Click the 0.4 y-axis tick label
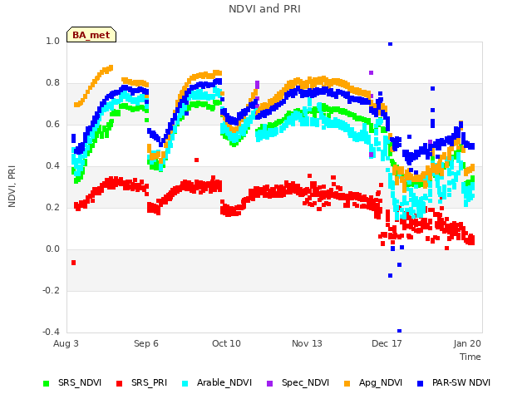 pyautogui.click(x=52, y=166)
